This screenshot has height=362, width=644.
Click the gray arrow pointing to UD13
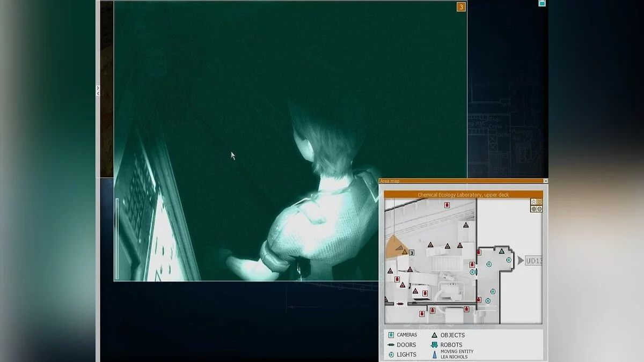[x=521, y=261]
